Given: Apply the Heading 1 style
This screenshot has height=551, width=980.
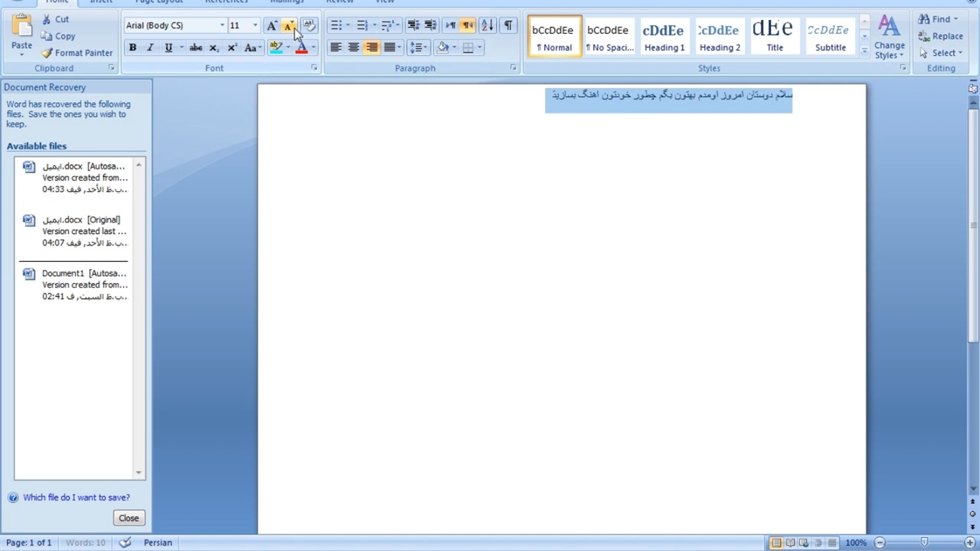Looking at the screenshot, I should pos(664,36).
